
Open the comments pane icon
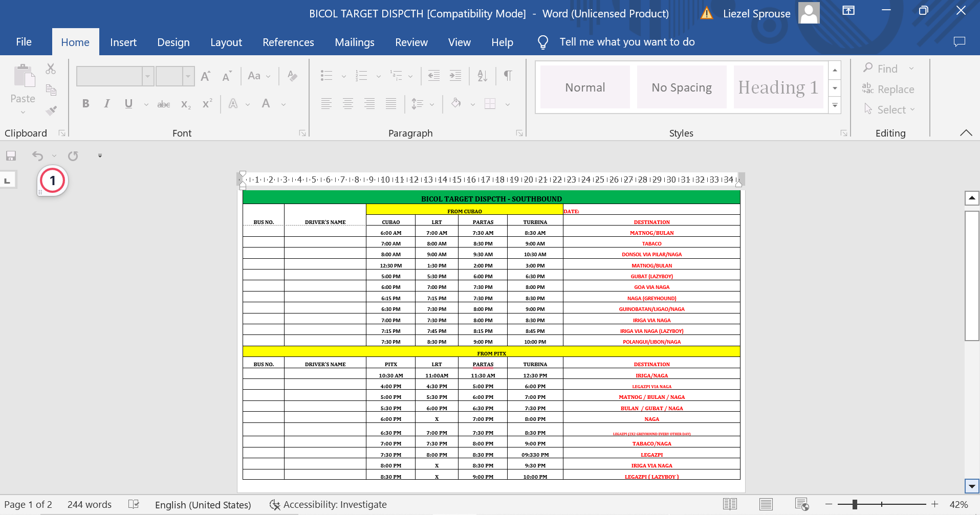point(960,42)
